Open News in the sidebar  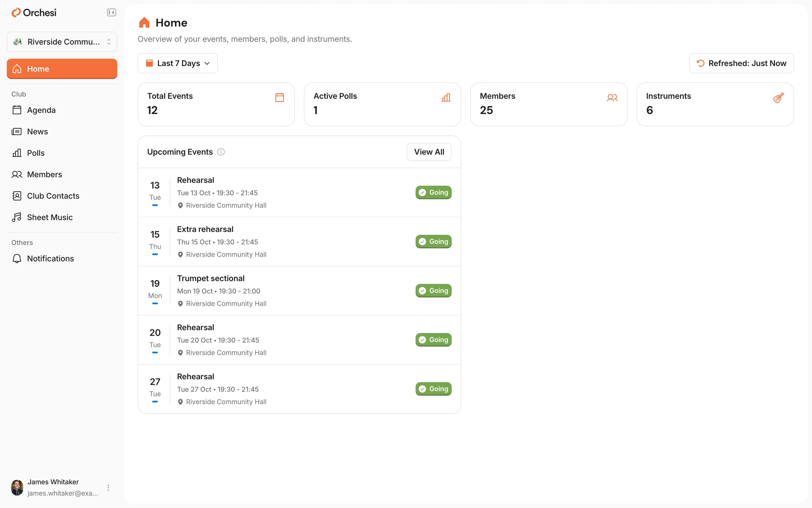coord(62,132)
